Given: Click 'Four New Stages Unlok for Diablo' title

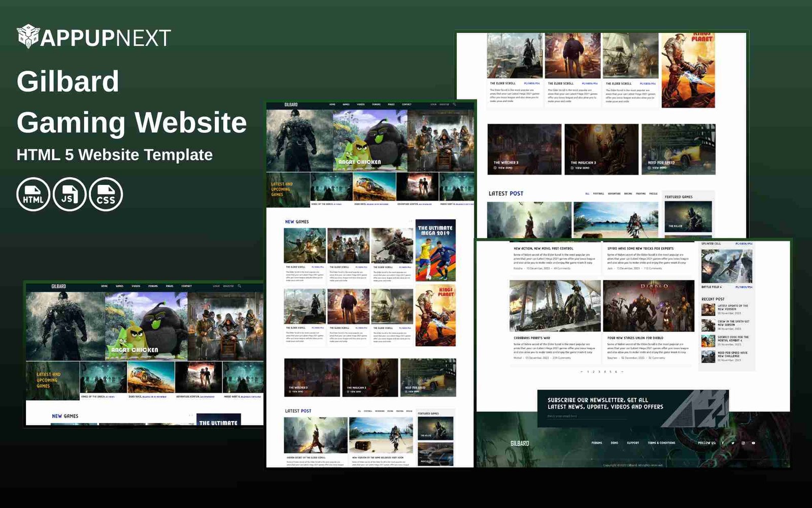Looking at the screenshot, I should (635, 338).
